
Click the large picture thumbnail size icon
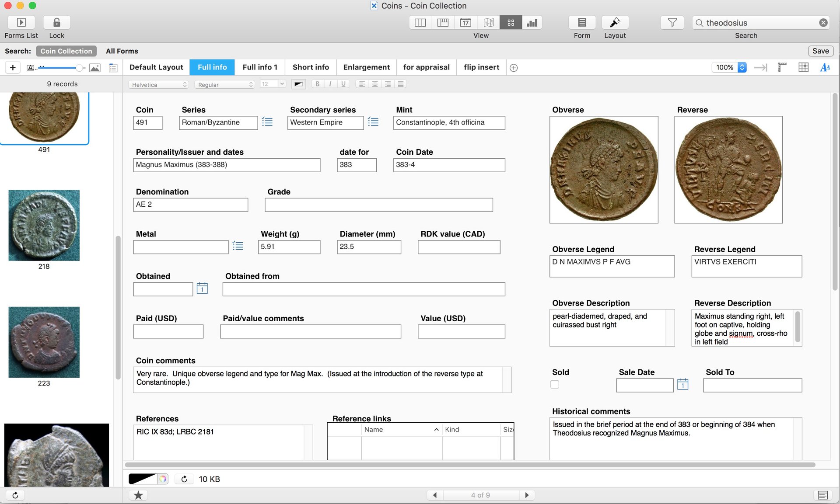tap(94, 68)
